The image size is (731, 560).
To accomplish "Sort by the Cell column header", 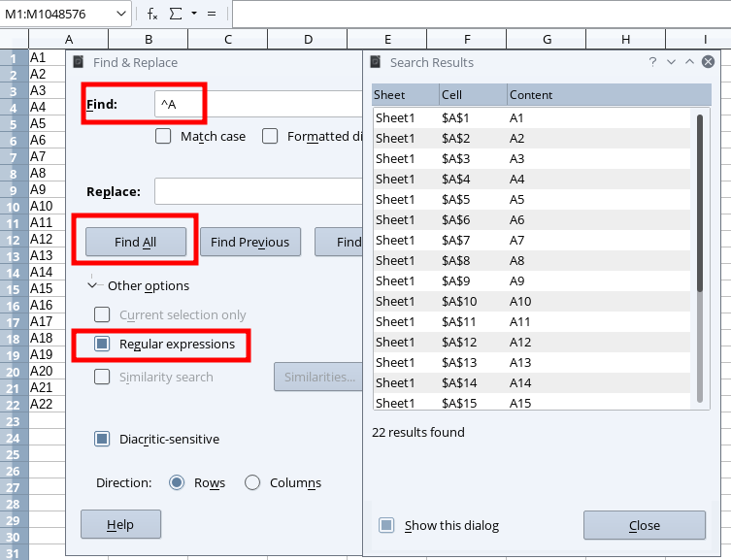I will pos(473,94).
